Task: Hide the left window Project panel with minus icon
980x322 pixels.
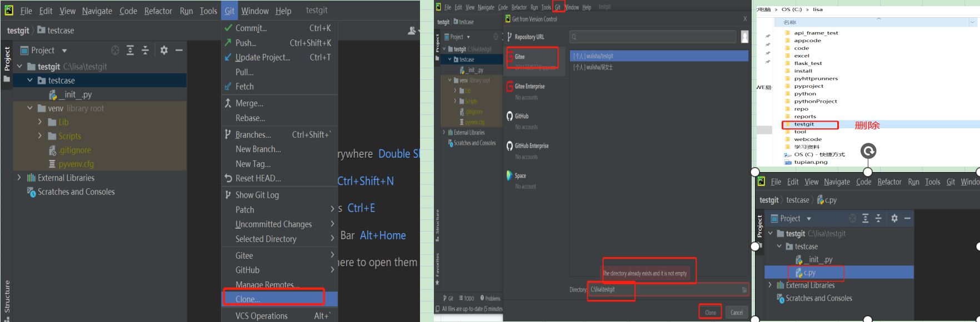Action: 179,51
